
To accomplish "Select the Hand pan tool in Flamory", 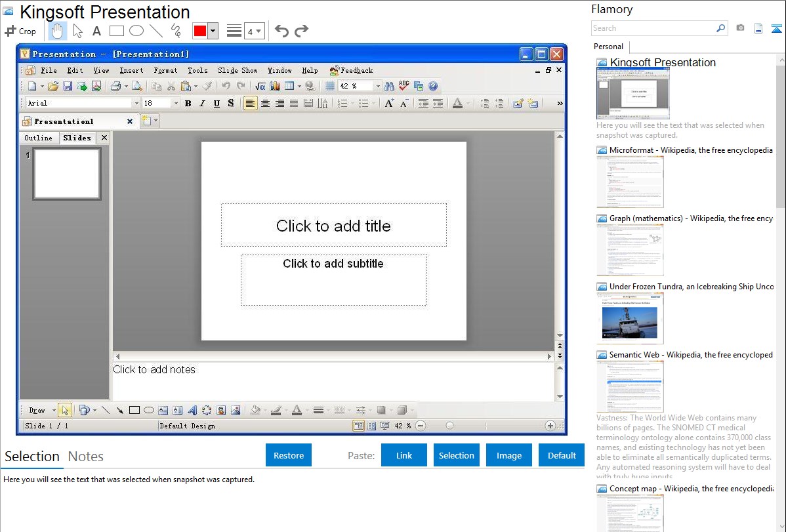I will (x=57, y=31).
